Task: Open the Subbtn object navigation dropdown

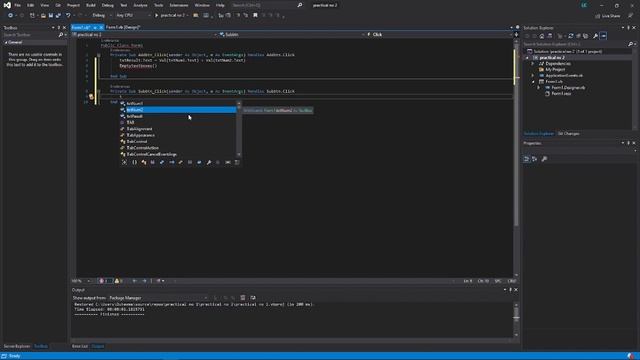Action: point(292,35)
